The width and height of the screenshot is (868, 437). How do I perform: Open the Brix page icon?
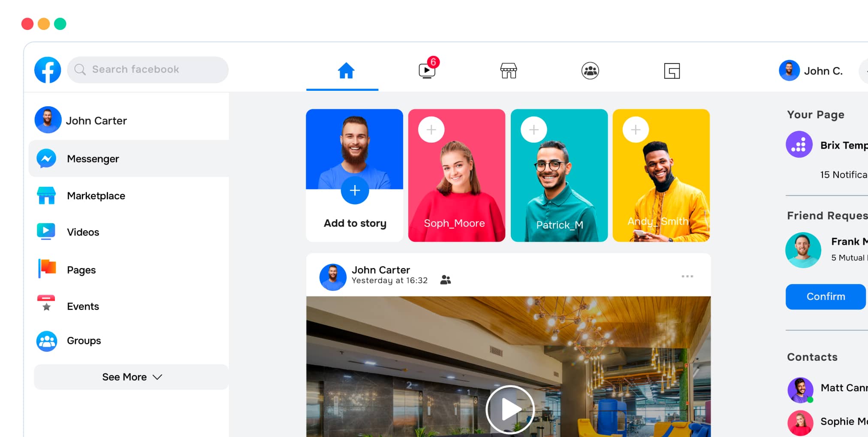(799, 145)
